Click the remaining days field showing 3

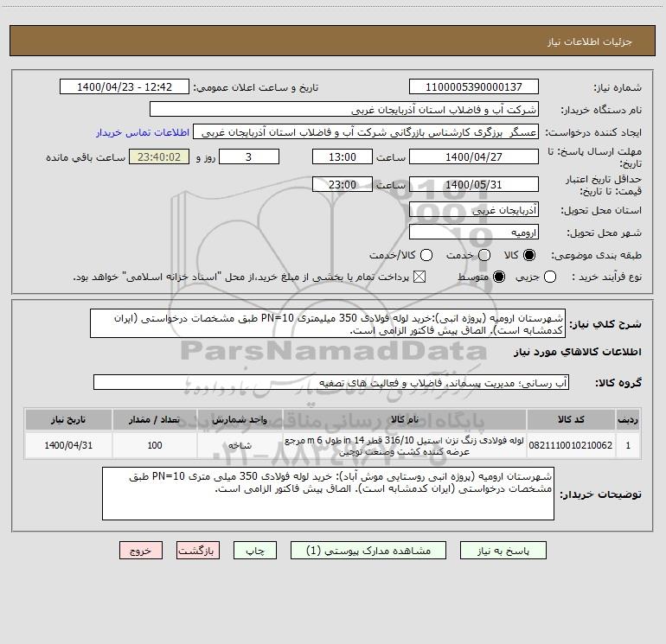249,156
